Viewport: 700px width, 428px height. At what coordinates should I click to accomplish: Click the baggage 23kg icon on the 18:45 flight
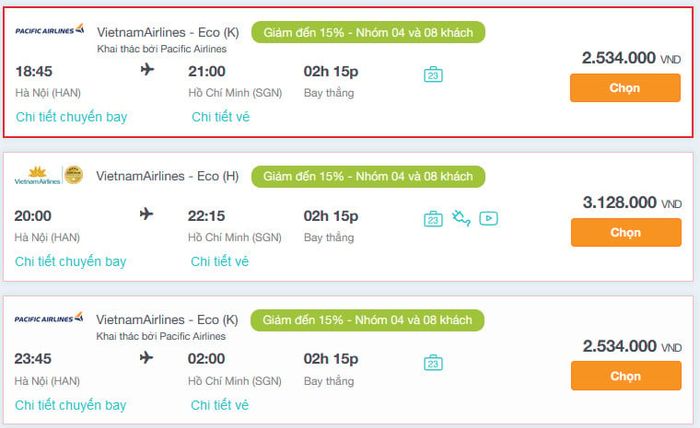[433, 74]
